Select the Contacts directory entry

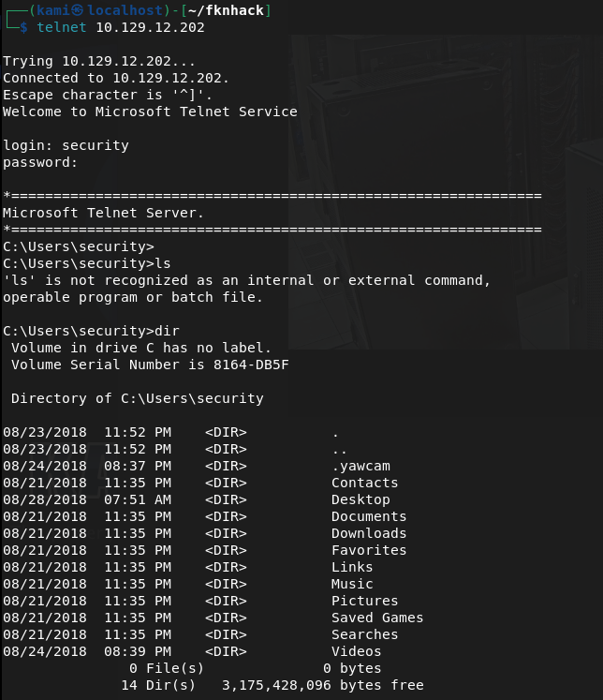point(364,483)
